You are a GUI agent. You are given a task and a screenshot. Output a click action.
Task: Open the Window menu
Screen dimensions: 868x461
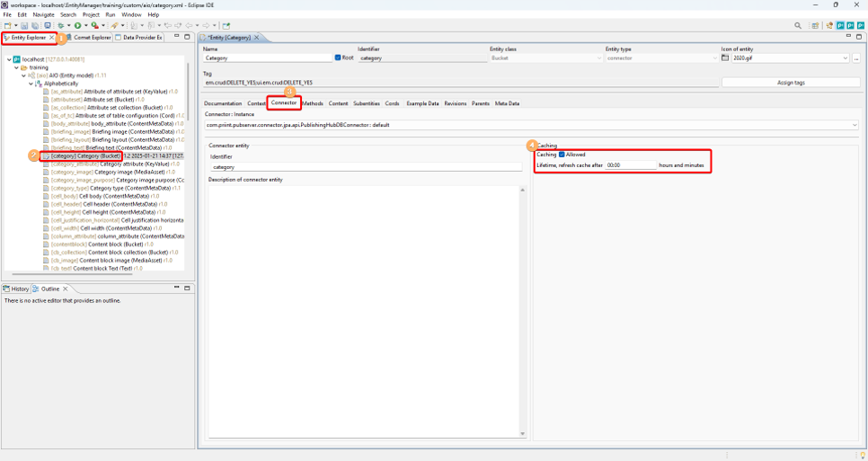(x=131, y=14)
